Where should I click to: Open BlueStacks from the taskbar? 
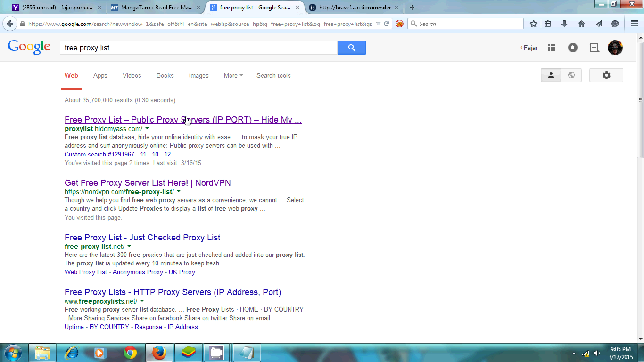(x=188, y=353)
